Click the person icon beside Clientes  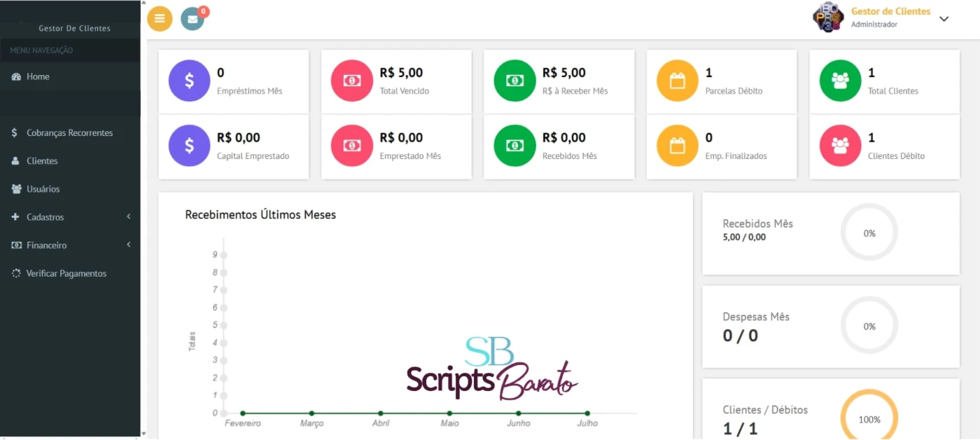pyautogui.click(x=15, y=160)
